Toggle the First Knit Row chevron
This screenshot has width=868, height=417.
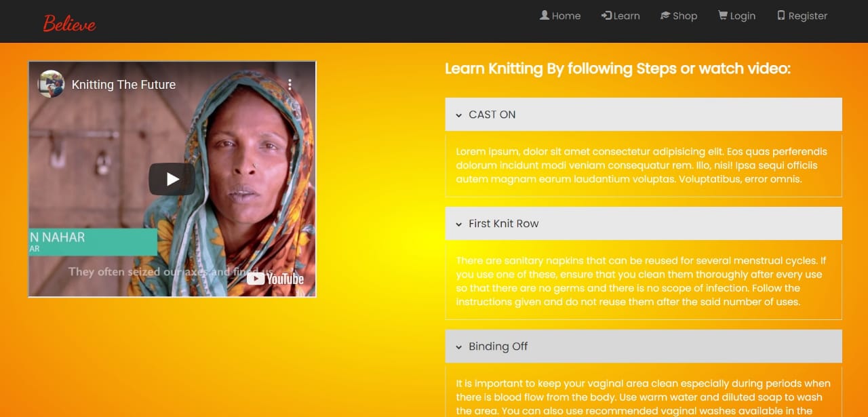click(x=459, y=224)
